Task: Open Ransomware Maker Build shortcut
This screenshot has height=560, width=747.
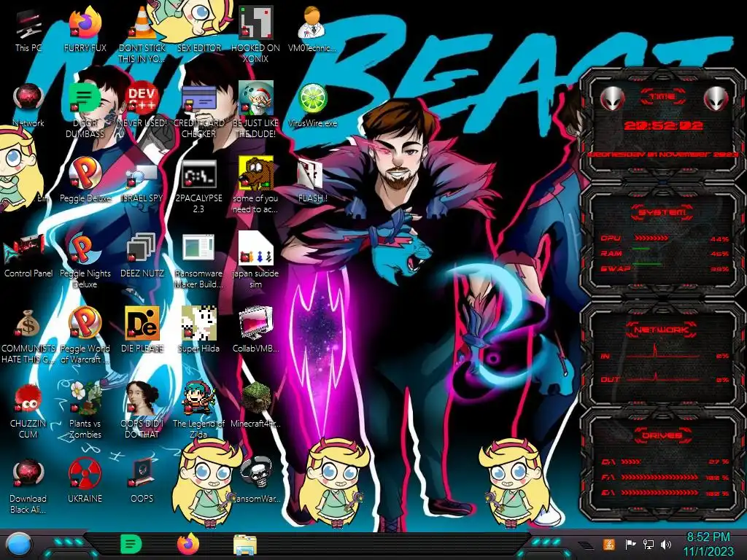Action: click(x=198, y=260)
